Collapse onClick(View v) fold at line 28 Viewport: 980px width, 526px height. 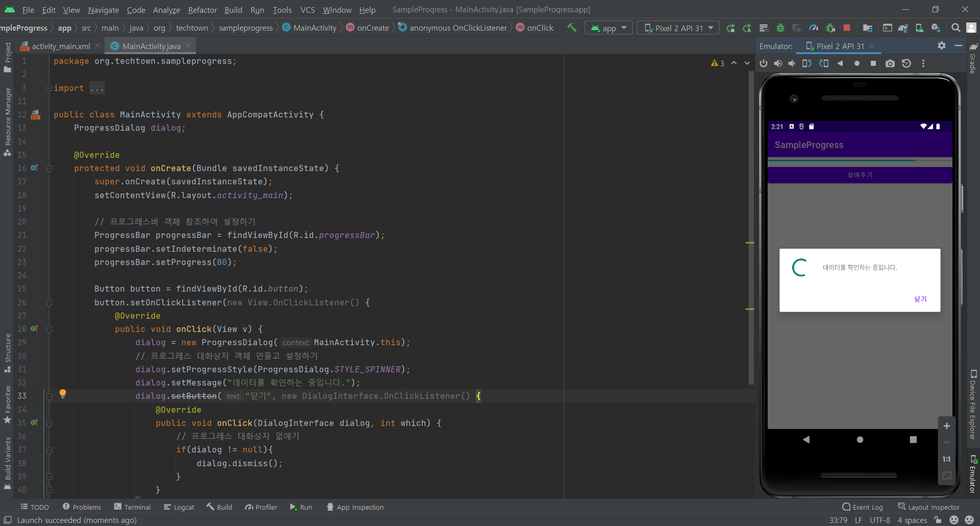[50, 329]
